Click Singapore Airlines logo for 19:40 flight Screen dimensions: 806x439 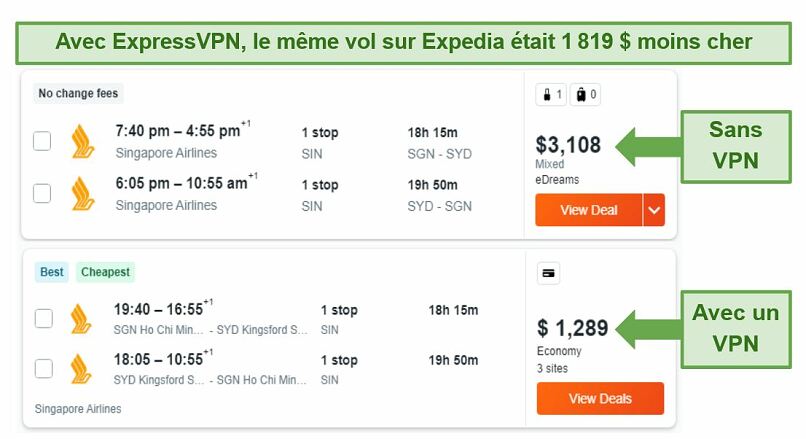81,319
